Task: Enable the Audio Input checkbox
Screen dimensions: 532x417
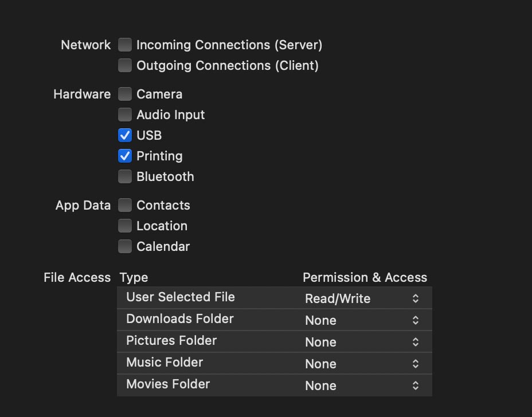Action: (125, 115)
